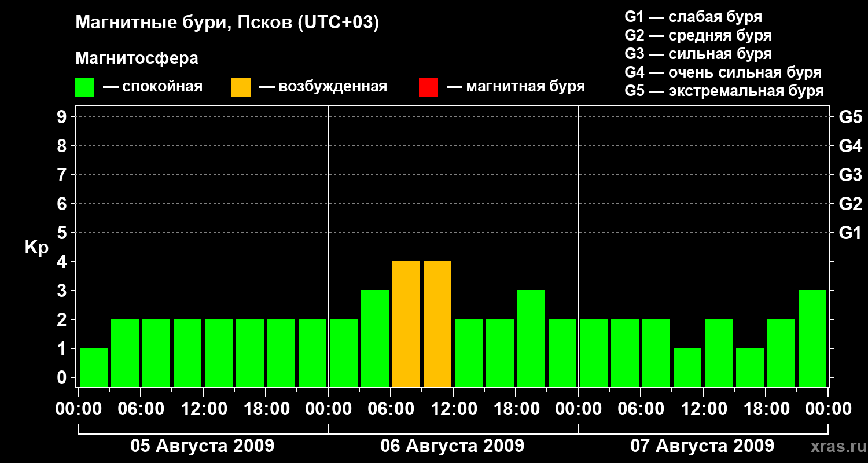Click the right-axis 'G5' scale label
Viewport: 868px width, 463px height.
coord(850,117)
